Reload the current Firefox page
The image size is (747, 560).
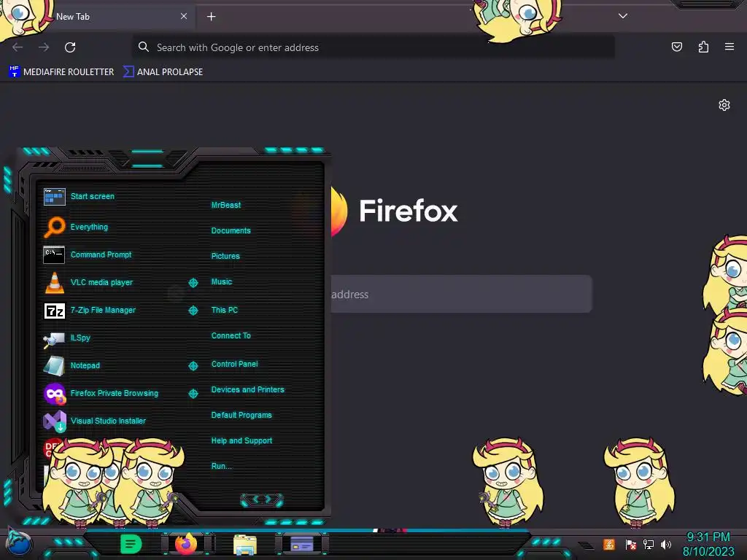tap(70, 47)
